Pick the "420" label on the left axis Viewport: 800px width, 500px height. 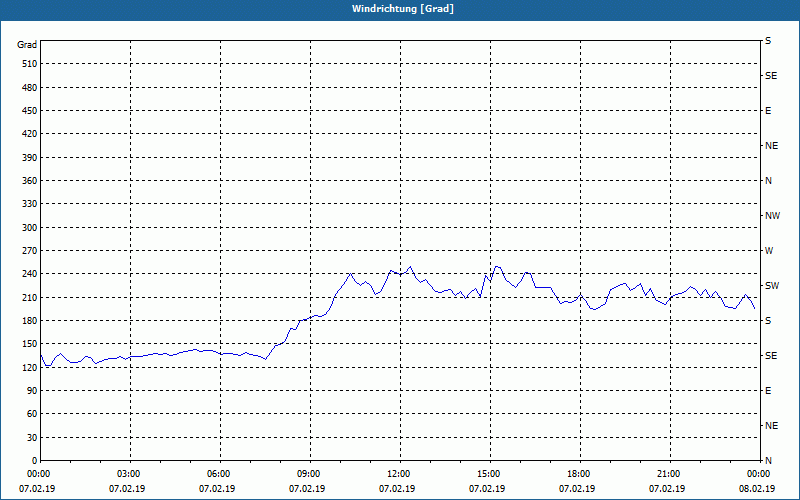(x=30, y=134)
